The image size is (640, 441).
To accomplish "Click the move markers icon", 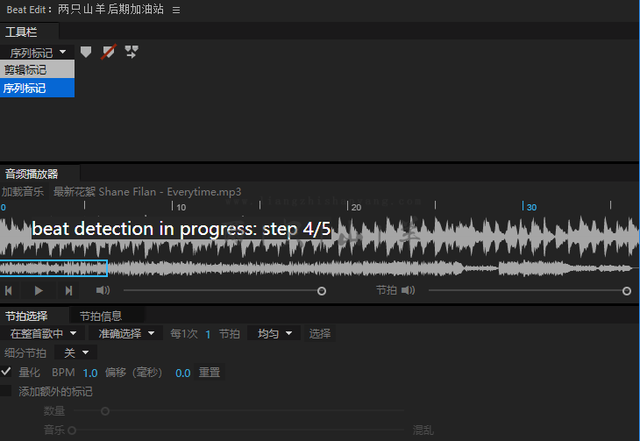I will [131, 52].
